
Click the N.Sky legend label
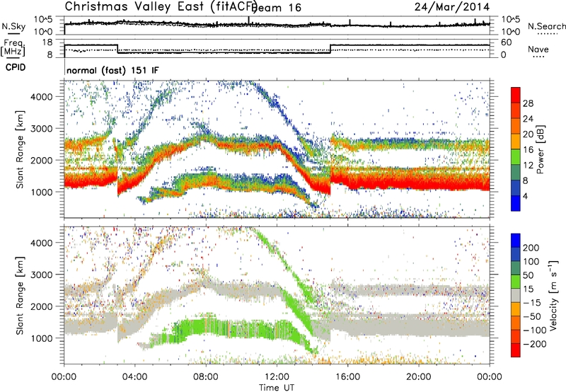point(13,26)
